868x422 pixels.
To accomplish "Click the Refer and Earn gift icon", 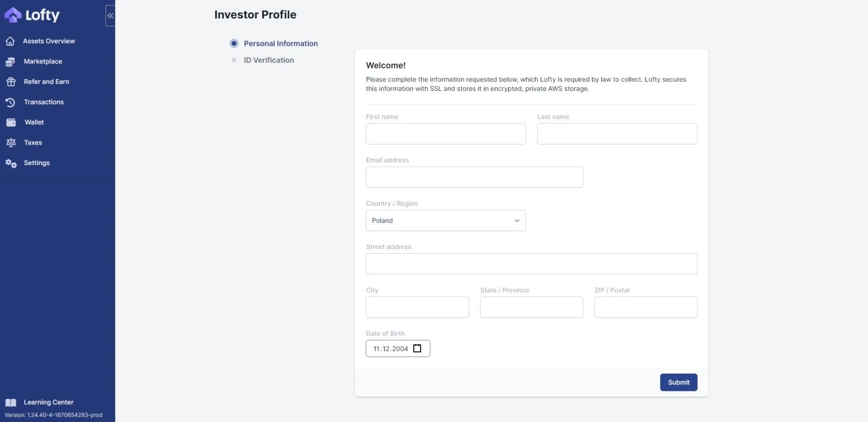I will click(11, 82).
